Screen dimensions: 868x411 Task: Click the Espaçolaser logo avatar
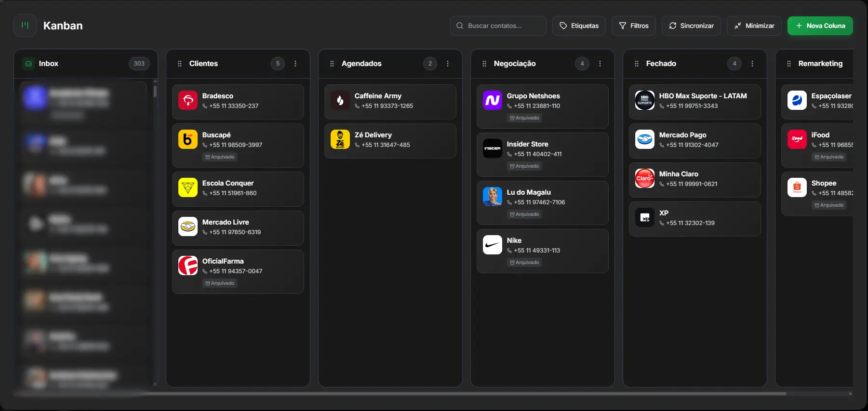pyautogui.click(x=797, y=100)
